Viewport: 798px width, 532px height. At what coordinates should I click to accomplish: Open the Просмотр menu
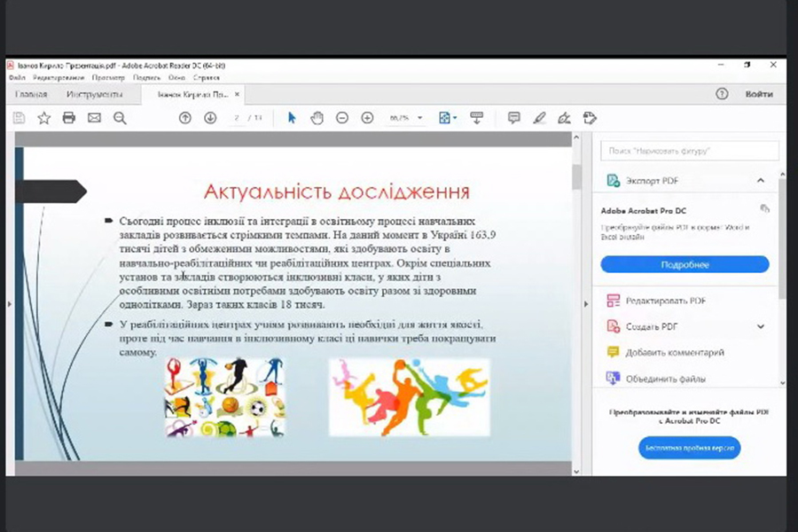click(x=108, y=78)
